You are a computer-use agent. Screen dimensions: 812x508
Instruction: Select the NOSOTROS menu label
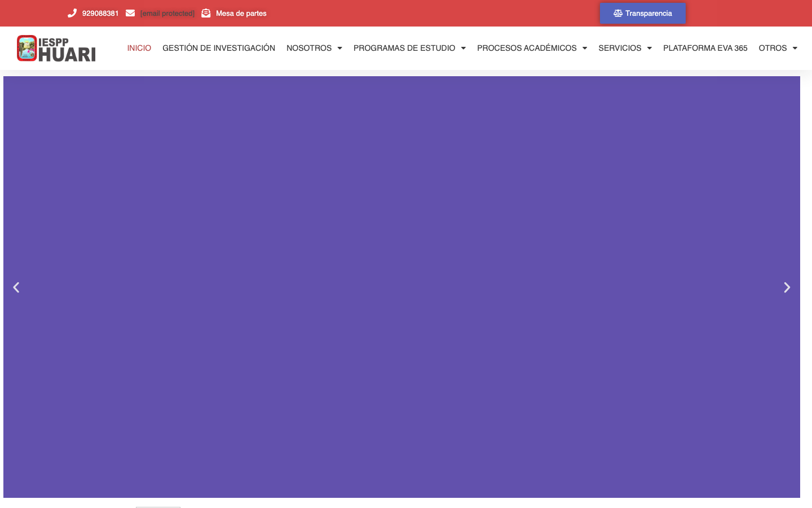(x=309, y=48)
